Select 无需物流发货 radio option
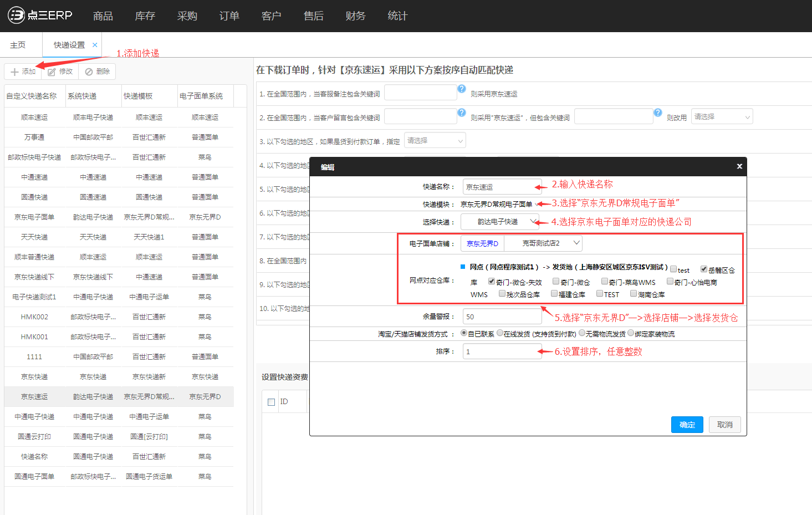The height and width of the screenshot is (515, 812). point(582,333)
